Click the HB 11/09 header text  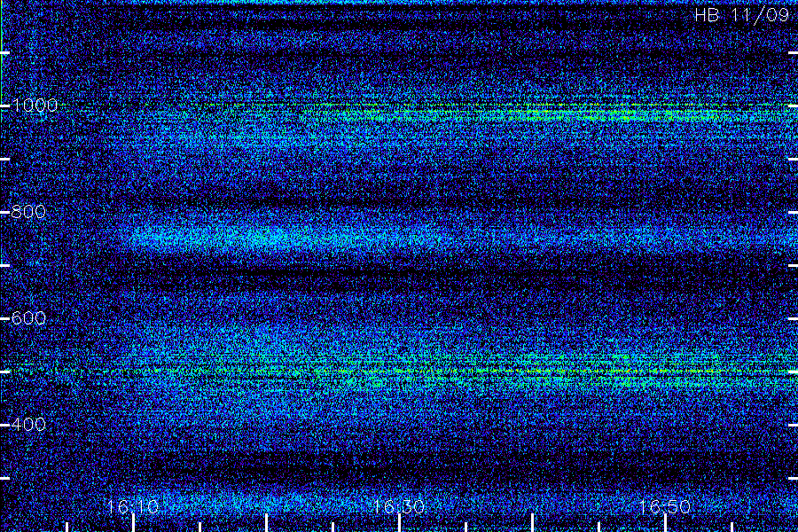(741, 15)
